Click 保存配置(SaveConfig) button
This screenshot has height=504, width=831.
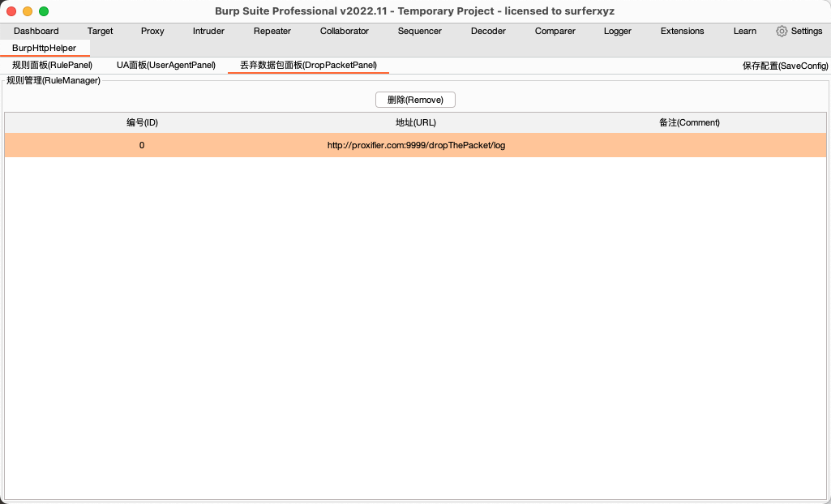click(786, 66)
